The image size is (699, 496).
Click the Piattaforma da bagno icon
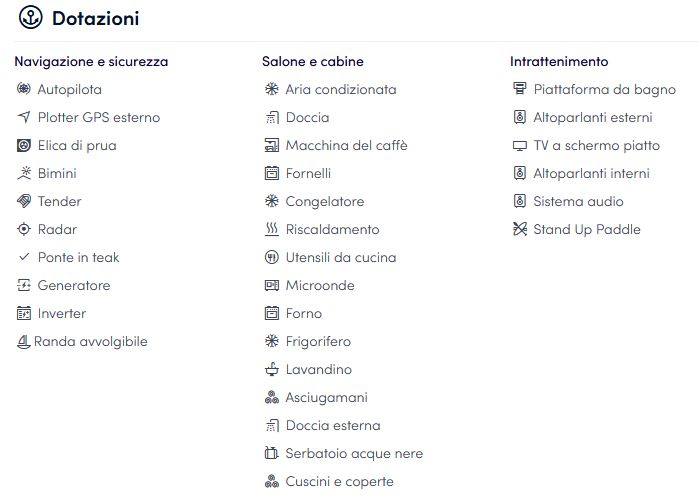click(x=519, y=89)
